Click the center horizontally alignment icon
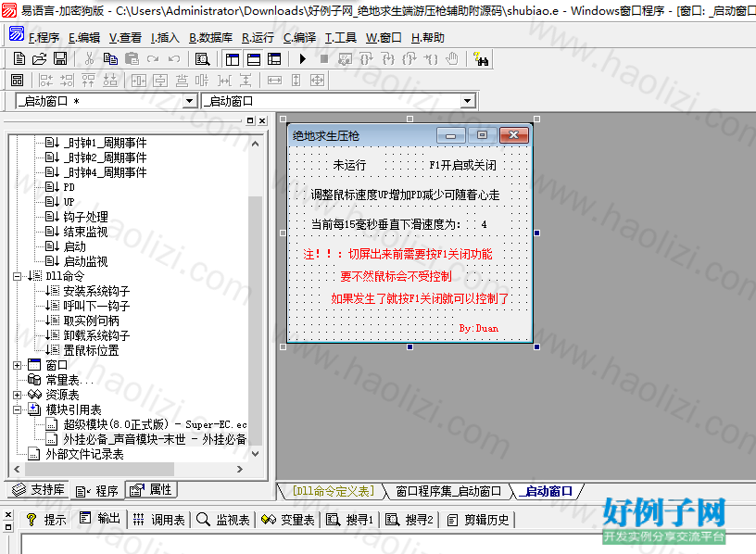The width and height of the screenshot is (756, 554). point(139,80)
